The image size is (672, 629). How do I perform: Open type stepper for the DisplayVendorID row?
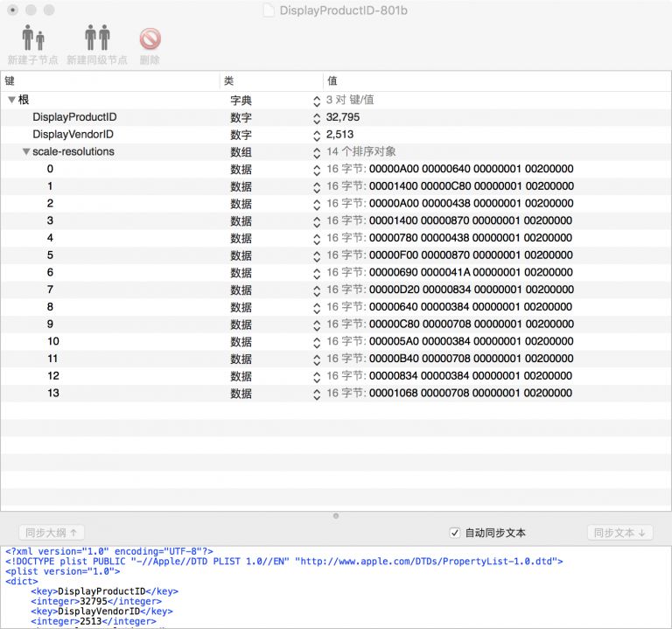317,135
